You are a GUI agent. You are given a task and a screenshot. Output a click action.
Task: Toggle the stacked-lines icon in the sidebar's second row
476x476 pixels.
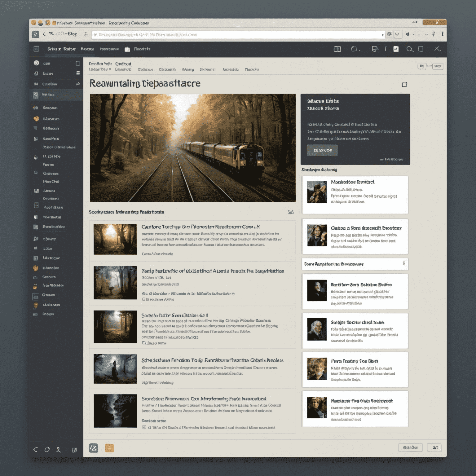coord(78,73)
